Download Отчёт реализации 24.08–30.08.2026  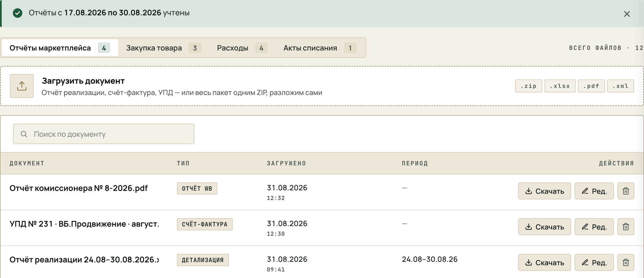coord(545,262)
